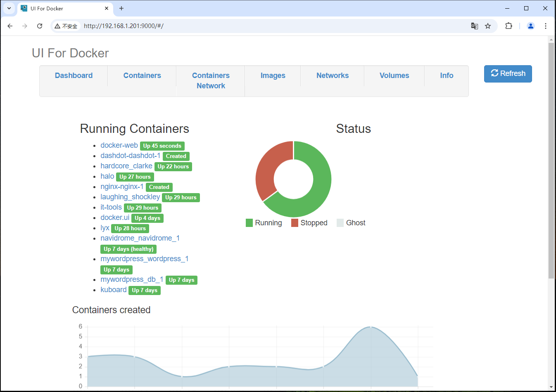Reload the page with the refresh icon
556x392 pixels.
coord(40,26)
